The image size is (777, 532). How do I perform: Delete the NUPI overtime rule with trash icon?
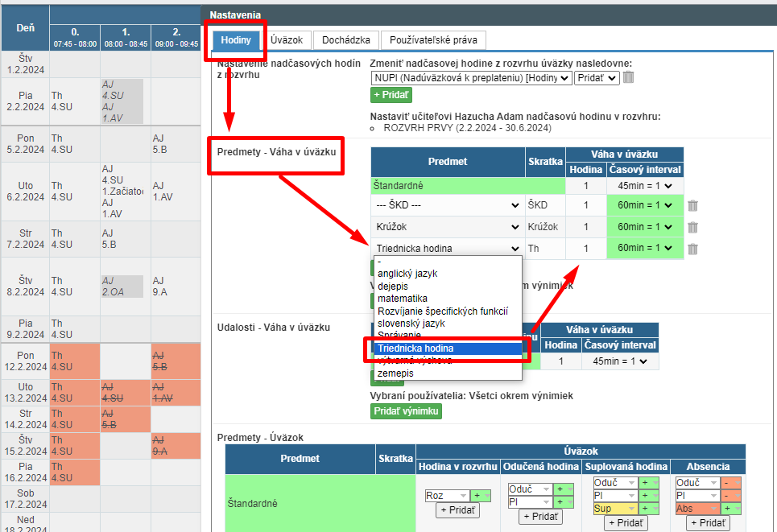[628, 77]
